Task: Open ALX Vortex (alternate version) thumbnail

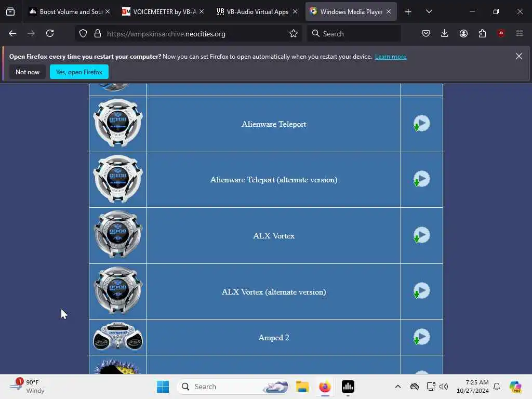Action: (118, 291)
